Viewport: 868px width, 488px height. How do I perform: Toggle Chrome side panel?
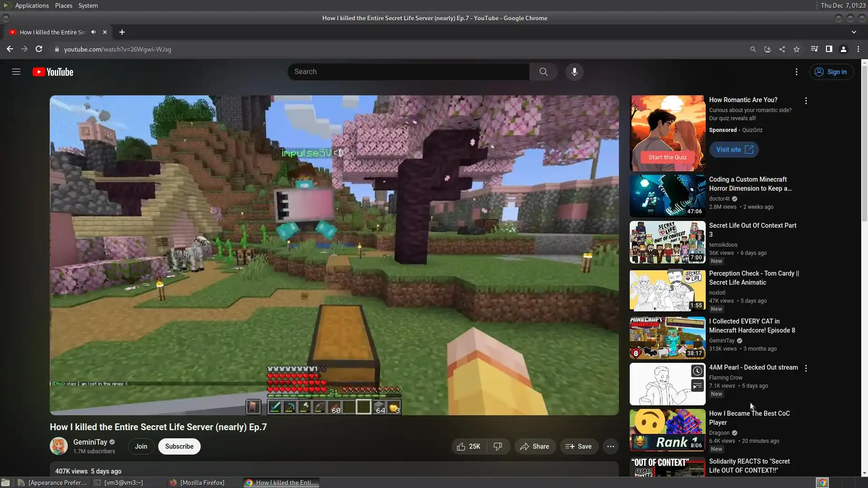[829, 49]
